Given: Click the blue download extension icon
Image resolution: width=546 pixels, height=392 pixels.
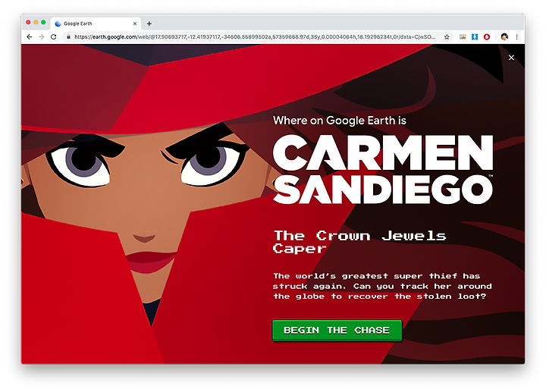Looking at the screenshot, I should (x=475, y=37).
